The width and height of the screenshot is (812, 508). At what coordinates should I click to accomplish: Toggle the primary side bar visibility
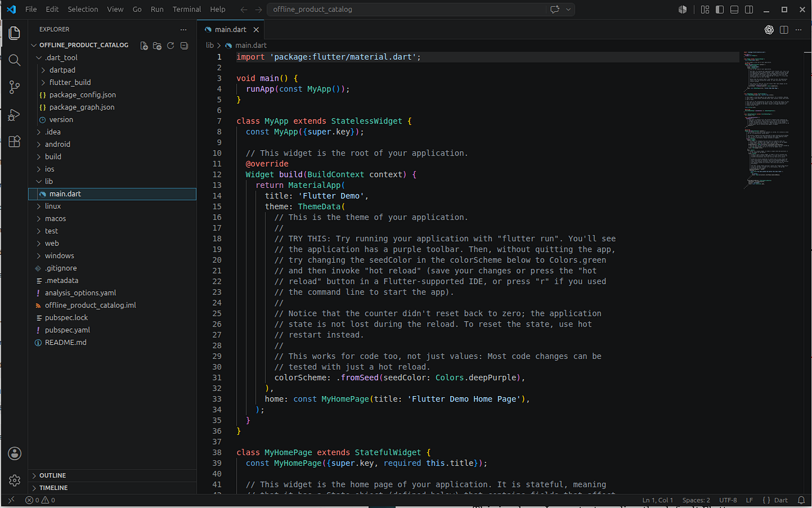coord(720,9)
